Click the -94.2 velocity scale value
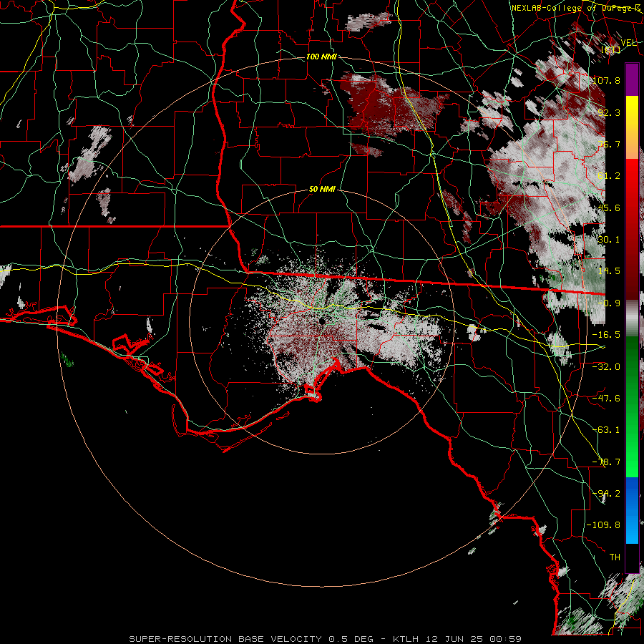The width and height of the screenshot is (644, 644). pos(606,494)
